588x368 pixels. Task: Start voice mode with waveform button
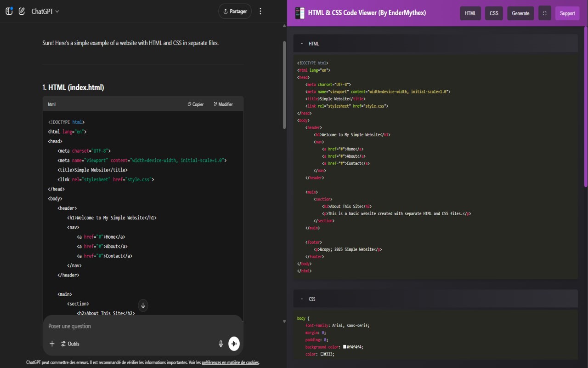click(x=234, y=344)
